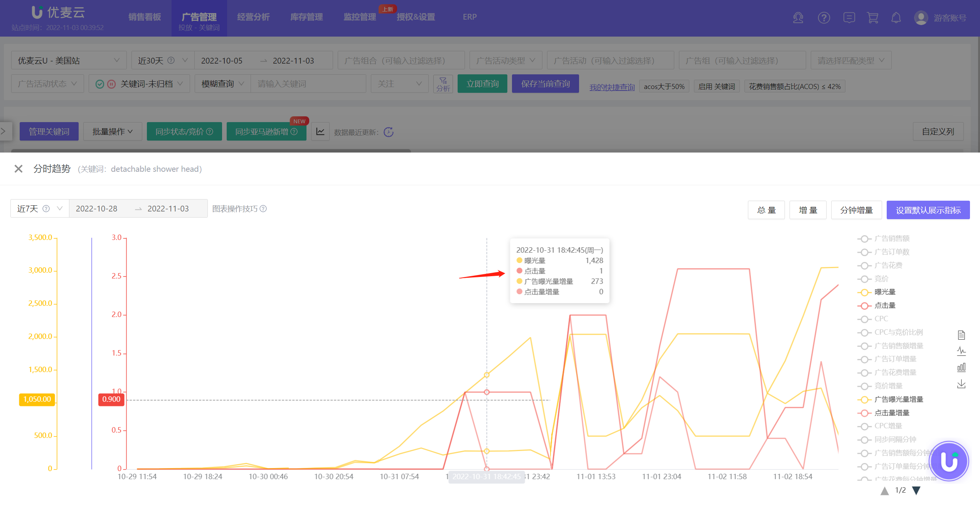
Task: Open the 请选择匹配类型 dropdown
Action: pos(851,60)
